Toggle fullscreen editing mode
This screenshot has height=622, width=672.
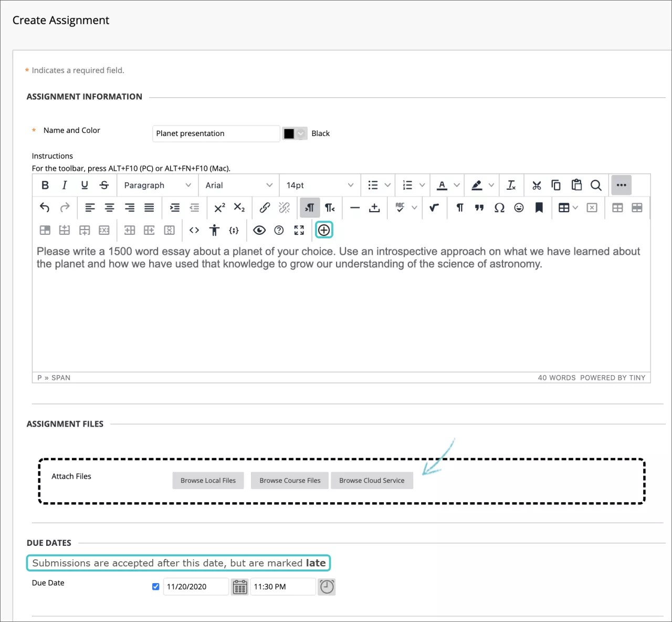coord(299,230)
